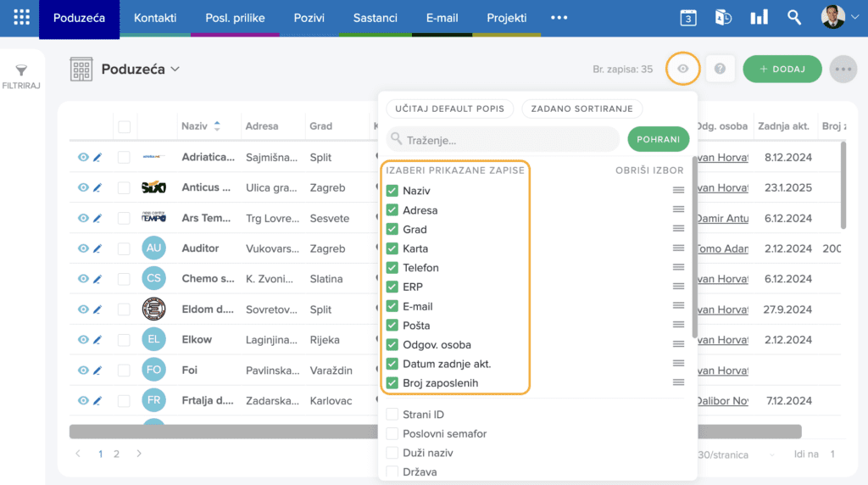Click the search magnifier in top bar
This screenshot has height=485, width=868.
tap(794, 17)
